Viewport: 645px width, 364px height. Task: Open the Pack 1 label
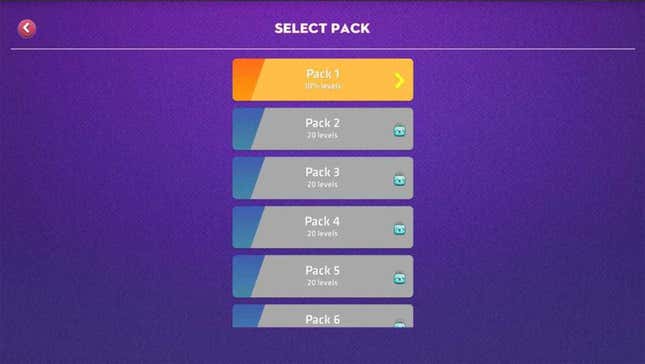(x=323, y=74)
